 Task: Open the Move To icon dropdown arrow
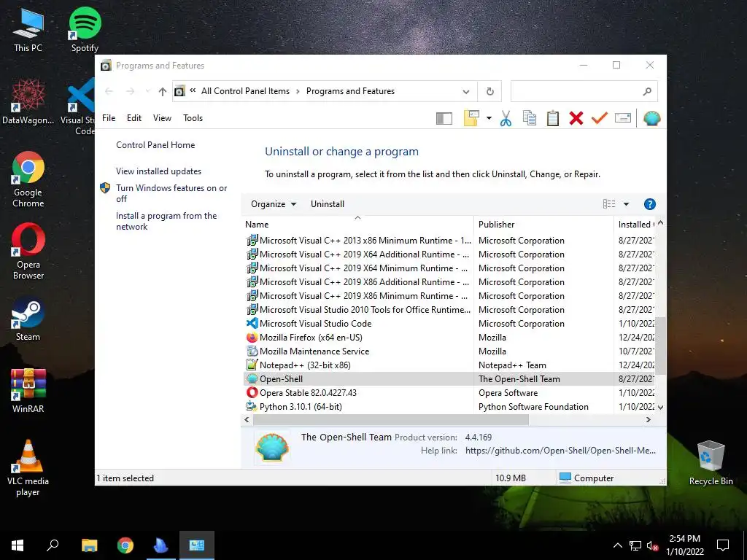[489, 118]
